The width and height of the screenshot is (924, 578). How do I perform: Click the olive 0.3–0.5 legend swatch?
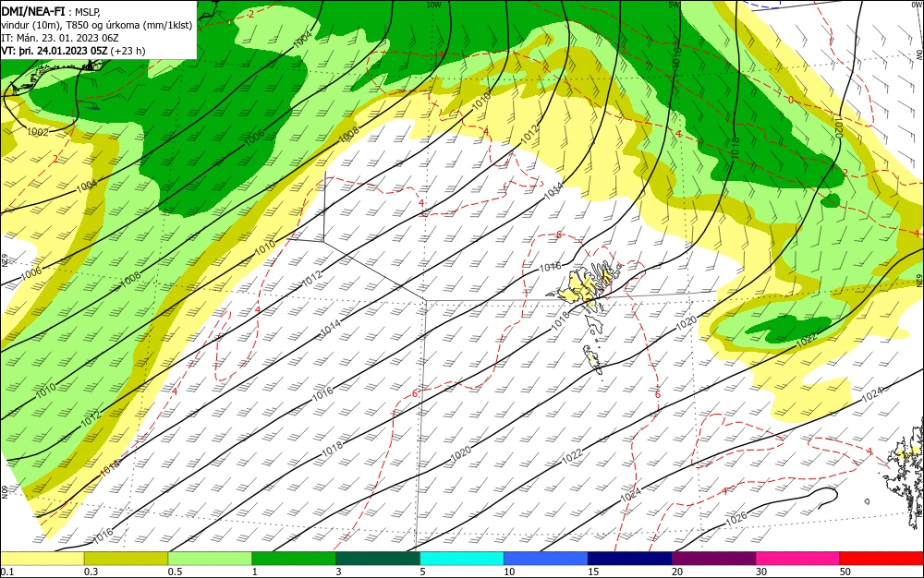[126, 558]
